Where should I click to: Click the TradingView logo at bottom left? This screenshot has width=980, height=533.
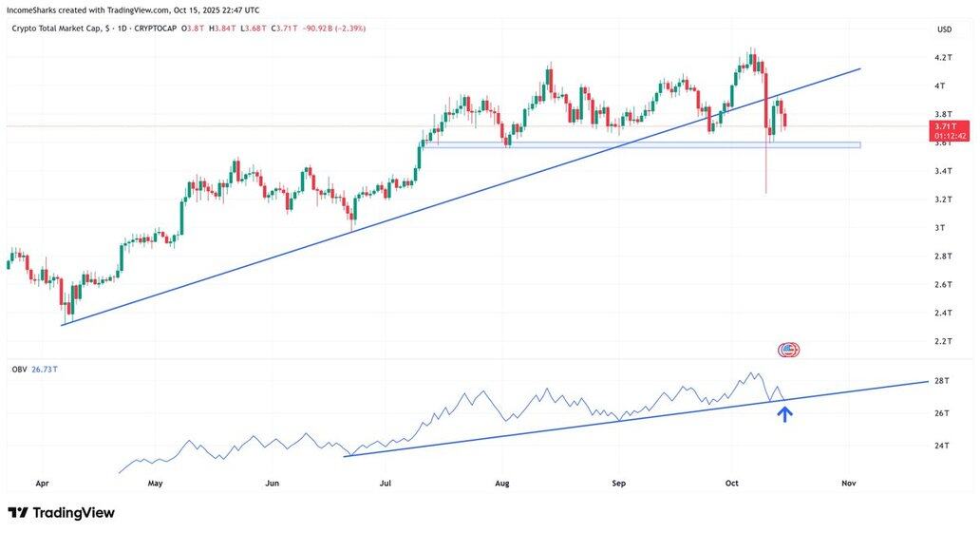point(61,513)
